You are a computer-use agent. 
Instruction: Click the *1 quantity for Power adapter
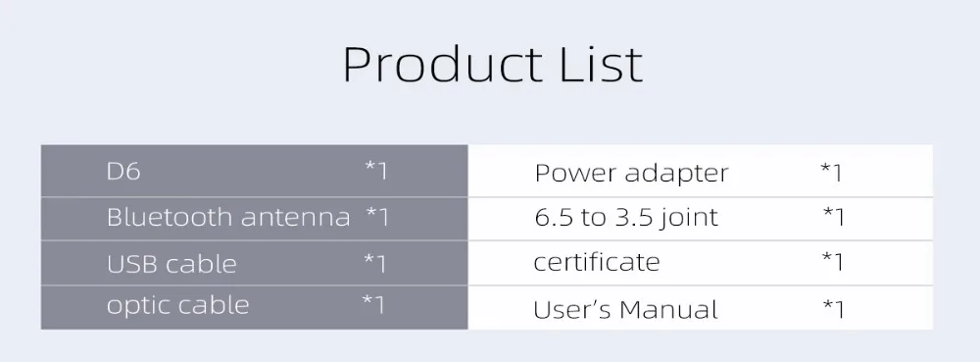[x=831, y=172]
